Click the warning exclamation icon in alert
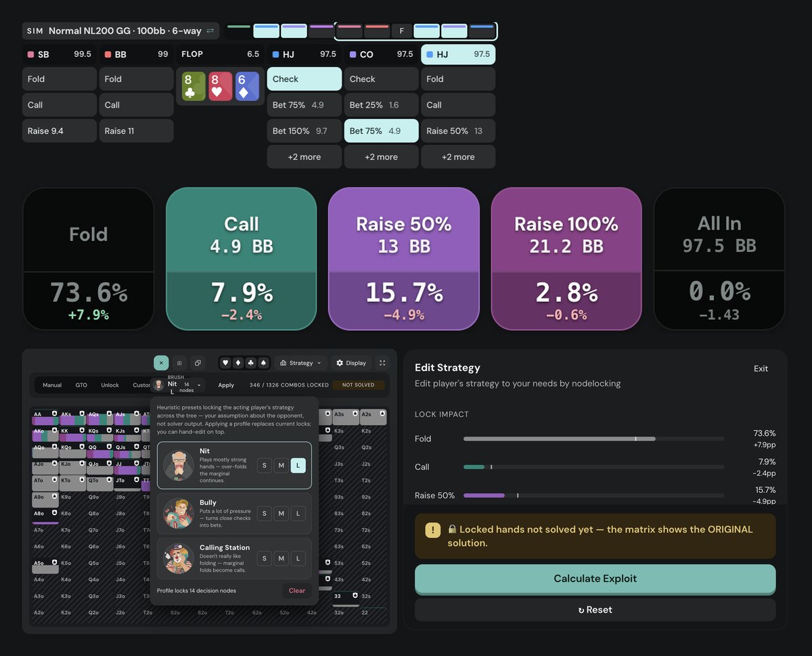 433,530
